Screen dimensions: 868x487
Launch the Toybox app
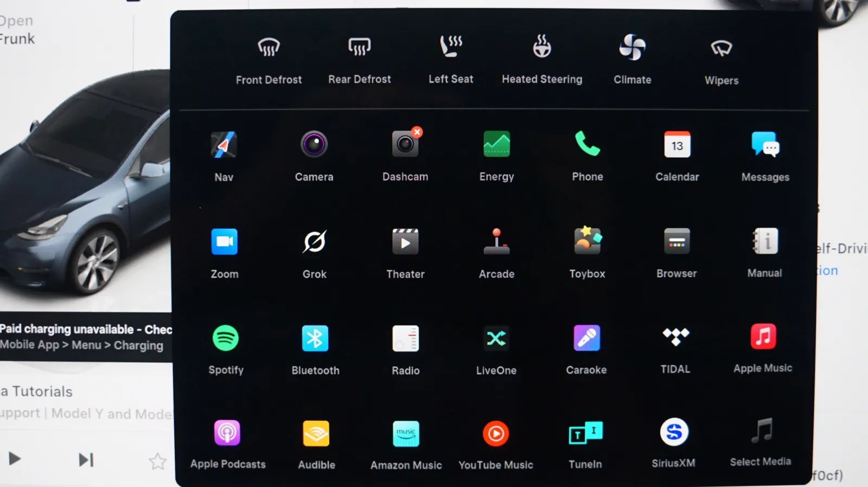click(587, 241)
